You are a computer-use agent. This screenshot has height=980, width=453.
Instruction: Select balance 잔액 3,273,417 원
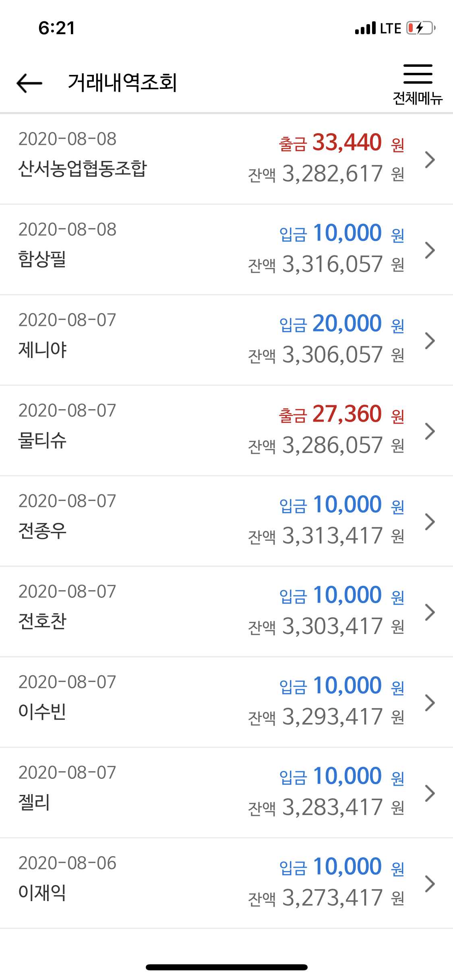pyautogui.click(x=326, y=898)
